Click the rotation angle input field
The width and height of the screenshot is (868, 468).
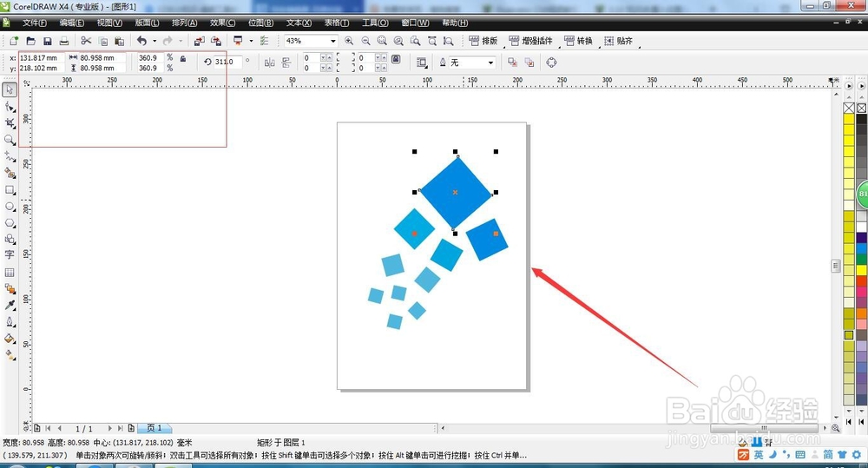pos(228,62)
